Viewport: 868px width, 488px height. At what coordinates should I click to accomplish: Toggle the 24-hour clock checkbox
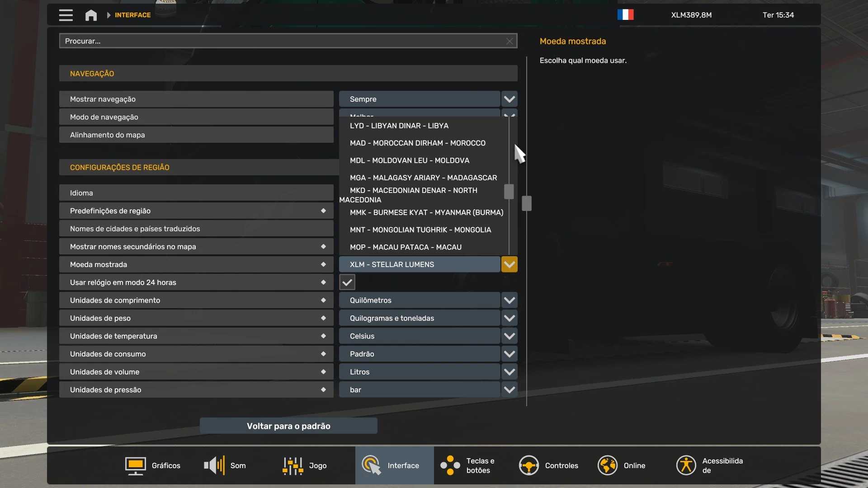347,282
